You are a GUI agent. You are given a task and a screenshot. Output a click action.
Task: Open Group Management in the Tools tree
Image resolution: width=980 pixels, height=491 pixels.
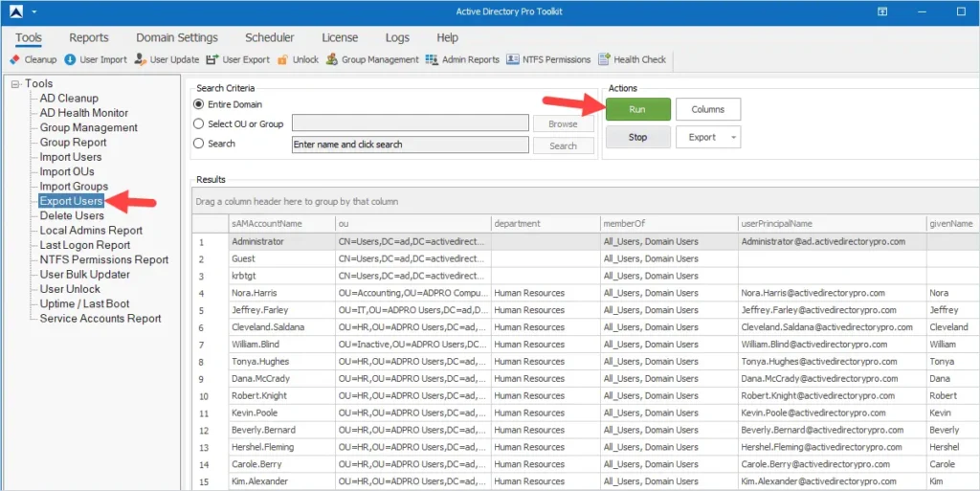click(88, 127)
